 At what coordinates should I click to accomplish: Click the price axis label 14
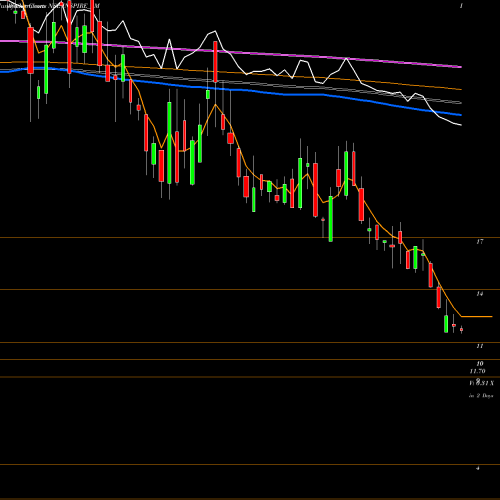pos(479,294)
